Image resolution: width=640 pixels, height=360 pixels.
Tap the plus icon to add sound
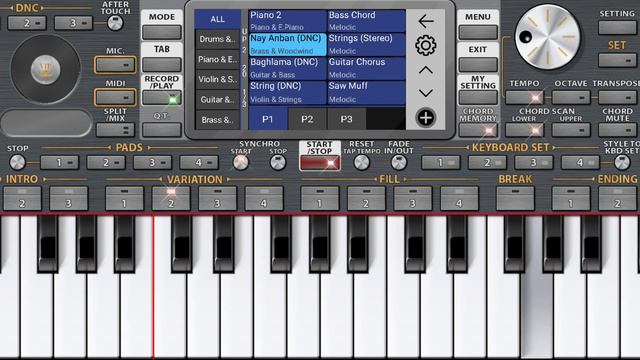tap(426, 118)
